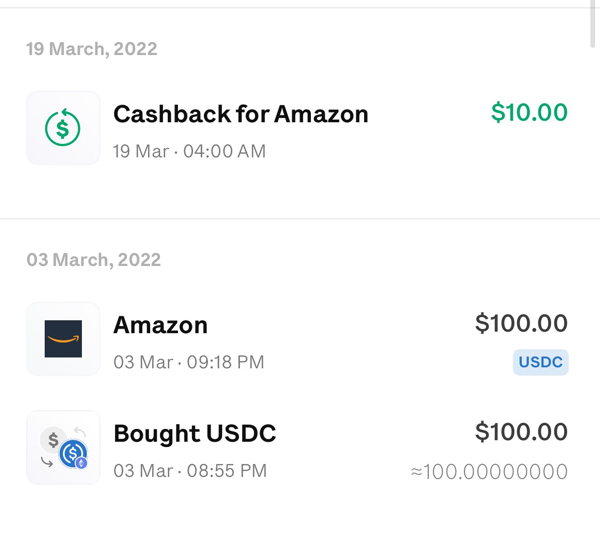Click the 19 Mar 04:00 AM timestamp
The image size is (600, 533).
(x=189, y=151)
